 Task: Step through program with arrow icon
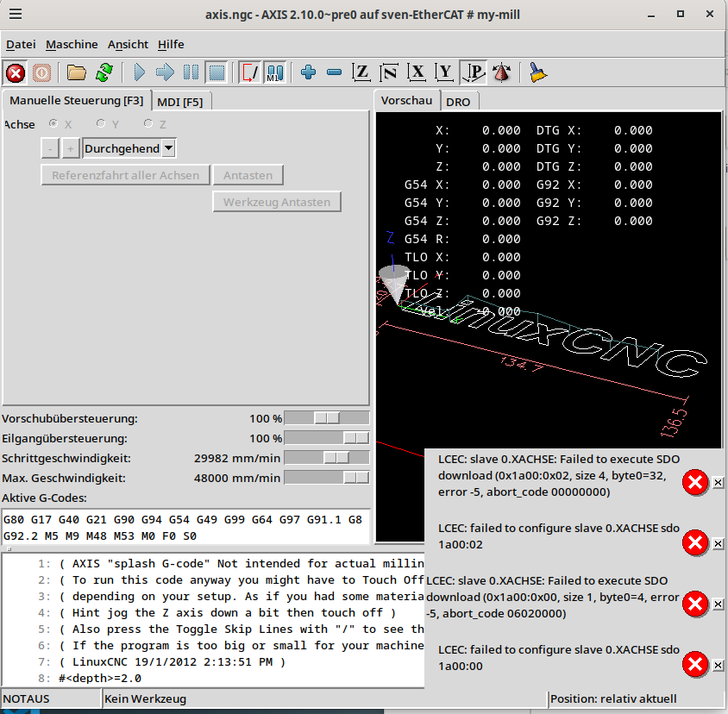point(165,73)
